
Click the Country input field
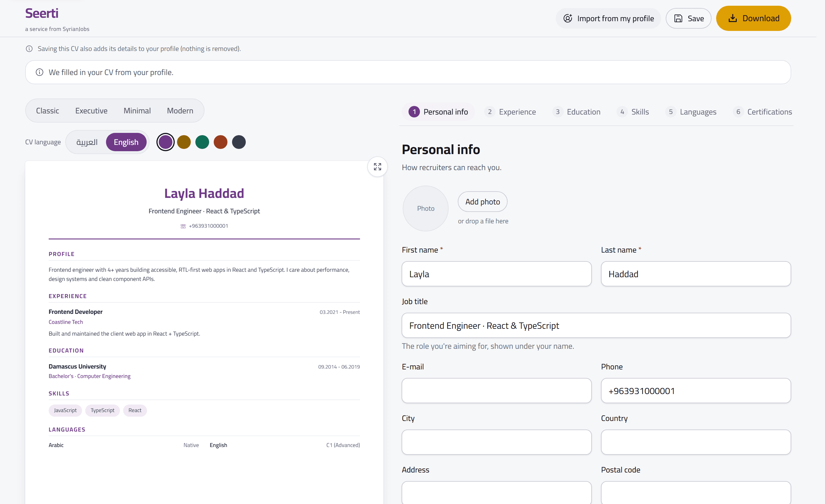(696, 442)
